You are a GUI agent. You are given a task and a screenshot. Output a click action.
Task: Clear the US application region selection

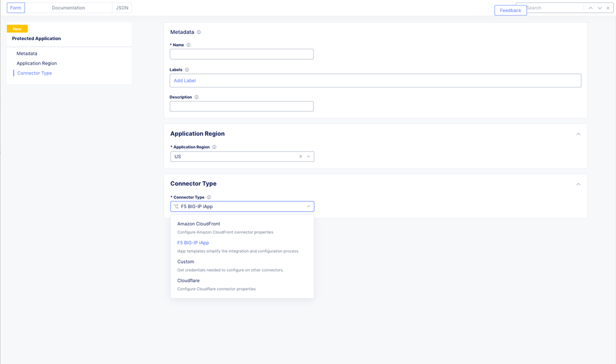(x=301, y=156)
